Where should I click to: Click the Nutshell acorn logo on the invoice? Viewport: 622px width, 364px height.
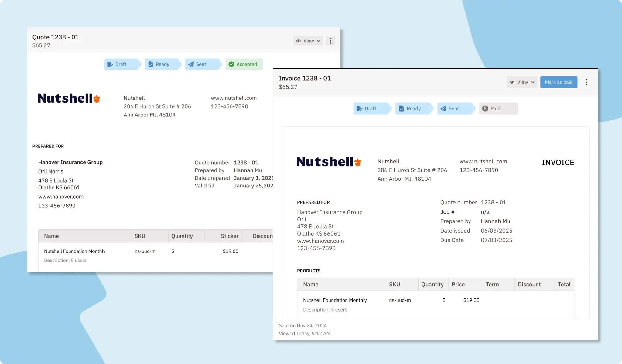pos(357,162)
